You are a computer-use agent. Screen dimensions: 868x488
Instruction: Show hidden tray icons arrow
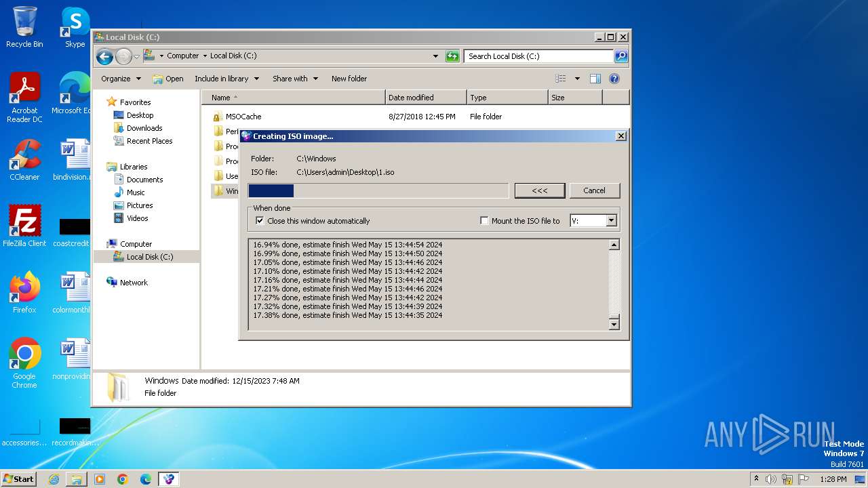pos(756,479)
